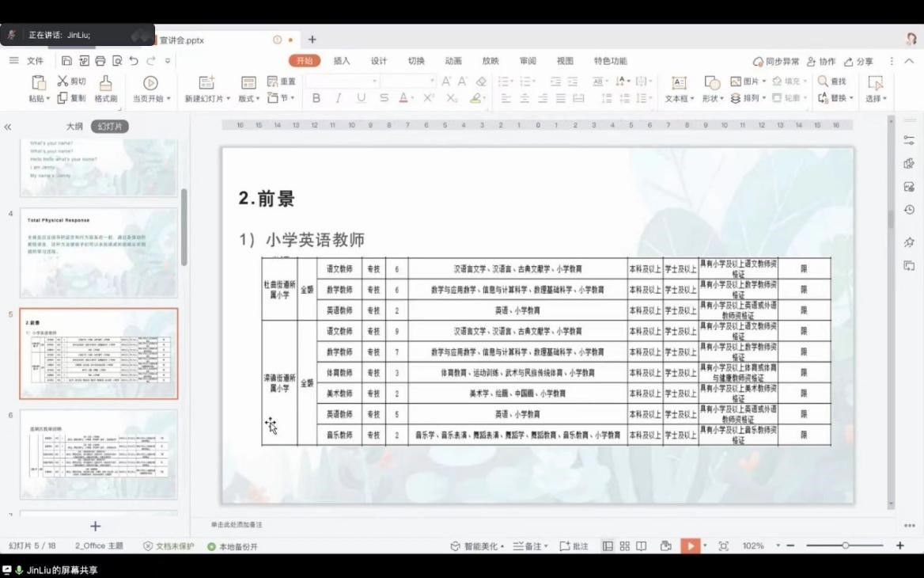Screen dimensions: 924x578
Task: Click the zoom out minus icon
Action: click(791, 546)
